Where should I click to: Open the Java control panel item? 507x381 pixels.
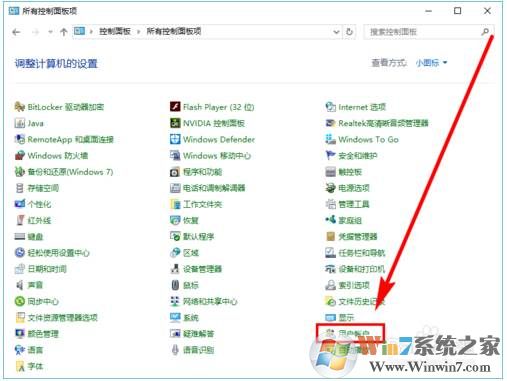point(29,123)
